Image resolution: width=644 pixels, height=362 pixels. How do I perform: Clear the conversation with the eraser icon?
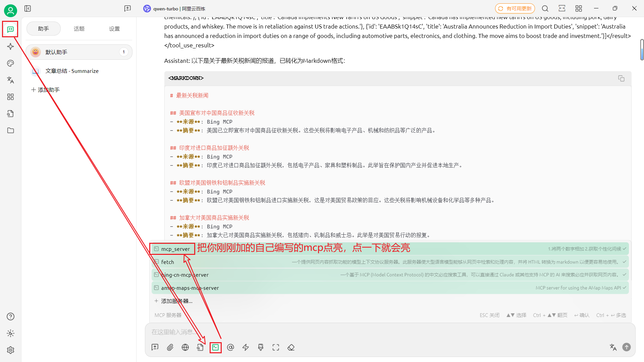[x=291, y=347]
